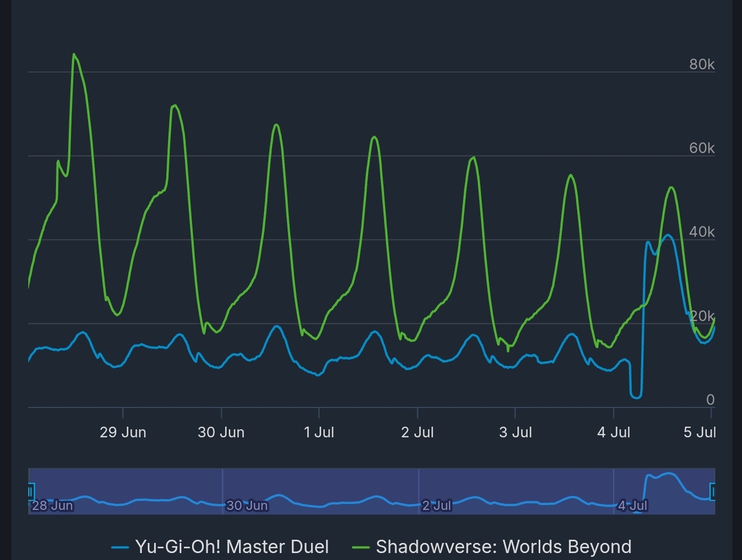Click the 0 y-axis label

click(710, 399)
